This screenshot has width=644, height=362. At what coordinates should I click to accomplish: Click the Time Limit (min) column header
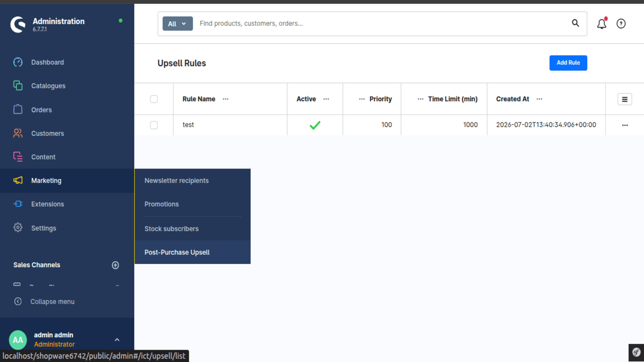click(452, 99)
